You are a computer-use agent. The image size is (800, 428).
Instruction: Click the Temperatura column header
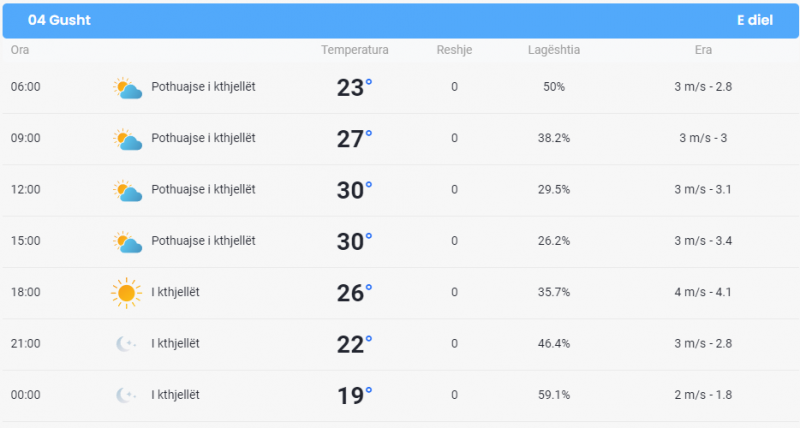click(355, 50)
